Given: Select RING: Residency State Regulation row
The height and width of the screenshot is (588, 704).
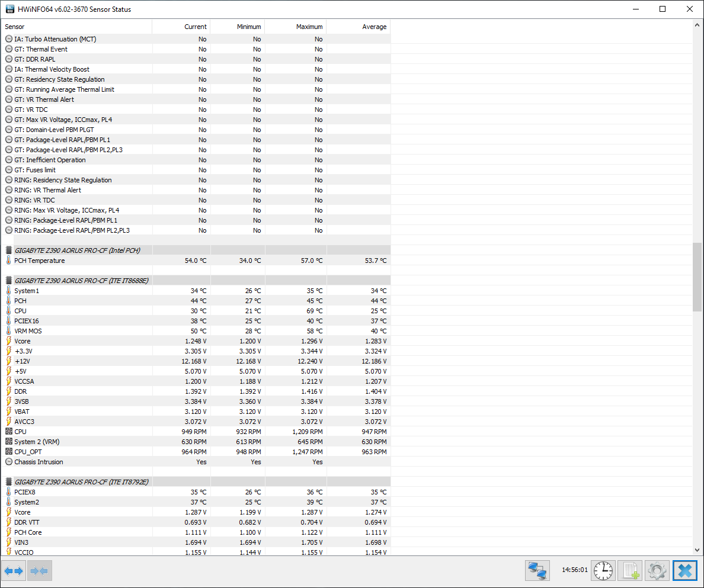Looking at the screenshot, I should [196, 180].
